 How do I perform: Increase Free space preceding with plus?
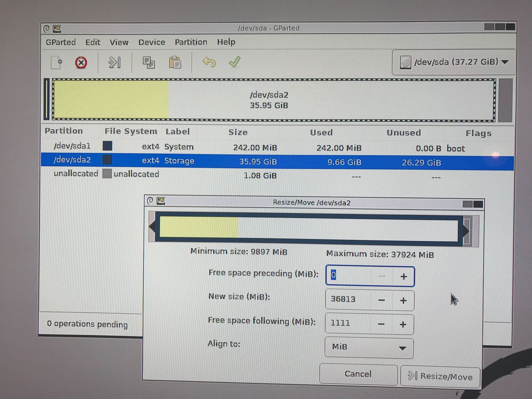403,276
